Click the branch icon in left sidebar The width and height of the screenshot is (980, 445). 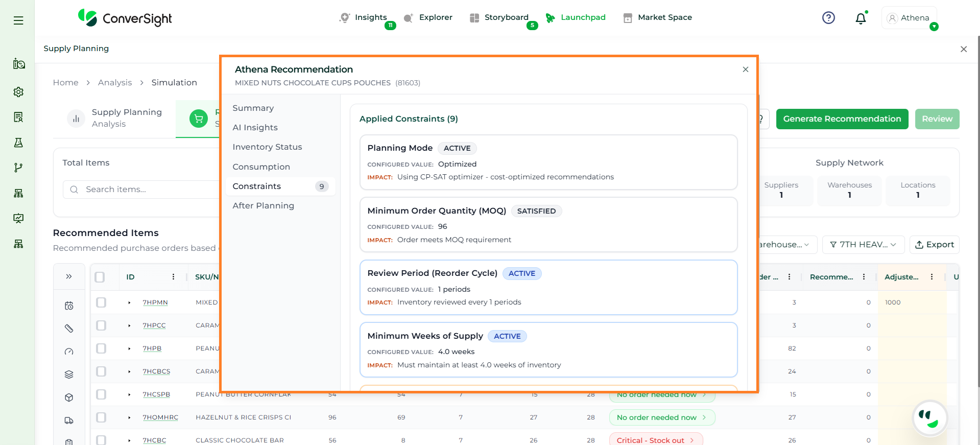click(18, 168)
